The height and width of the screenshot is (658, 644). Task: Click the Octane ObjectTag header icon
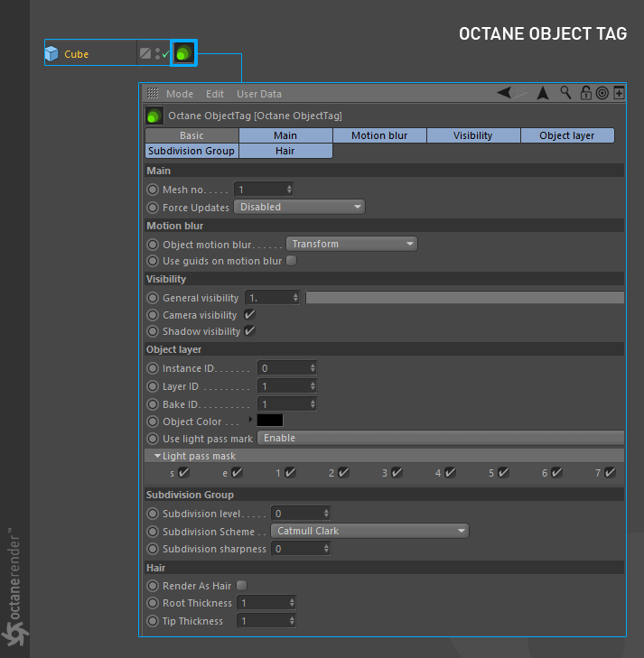[154, 116]
